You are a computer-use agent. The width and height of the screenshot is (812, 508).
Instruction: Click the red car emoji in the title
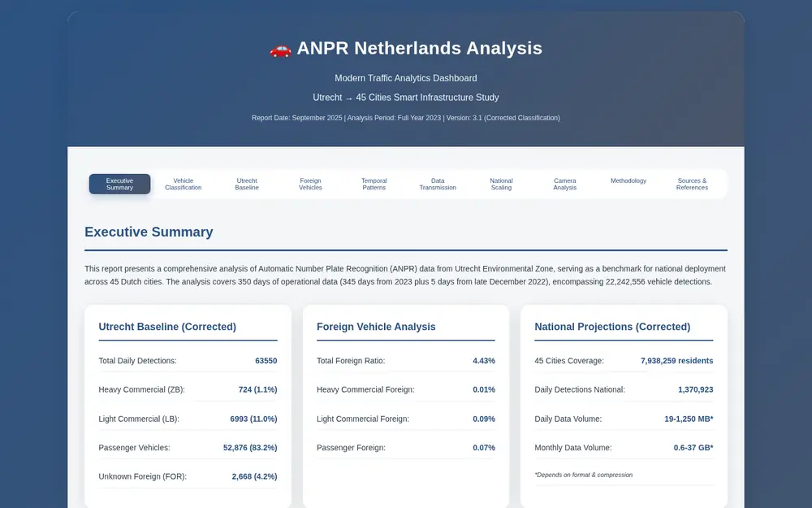(x=280, y=50)
